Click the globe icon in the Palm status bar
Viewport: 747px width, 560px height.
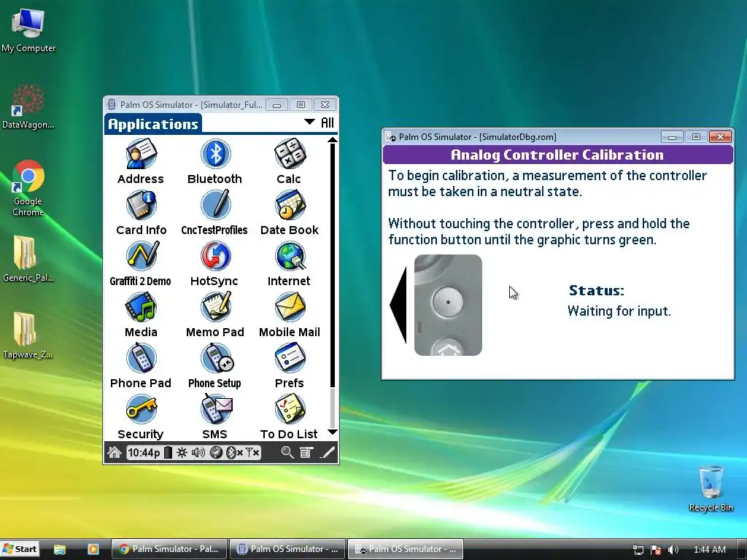click(x=216, y=452)
